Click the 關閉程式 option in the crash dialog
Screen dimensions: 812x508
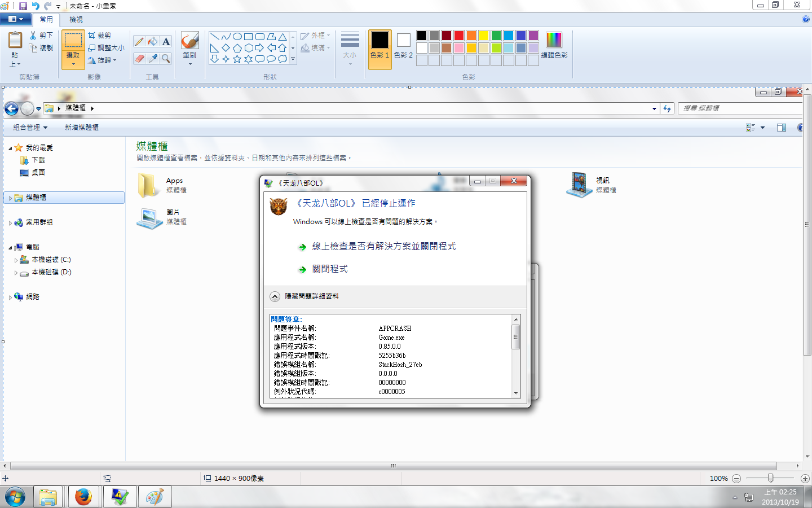pos(330,269)
